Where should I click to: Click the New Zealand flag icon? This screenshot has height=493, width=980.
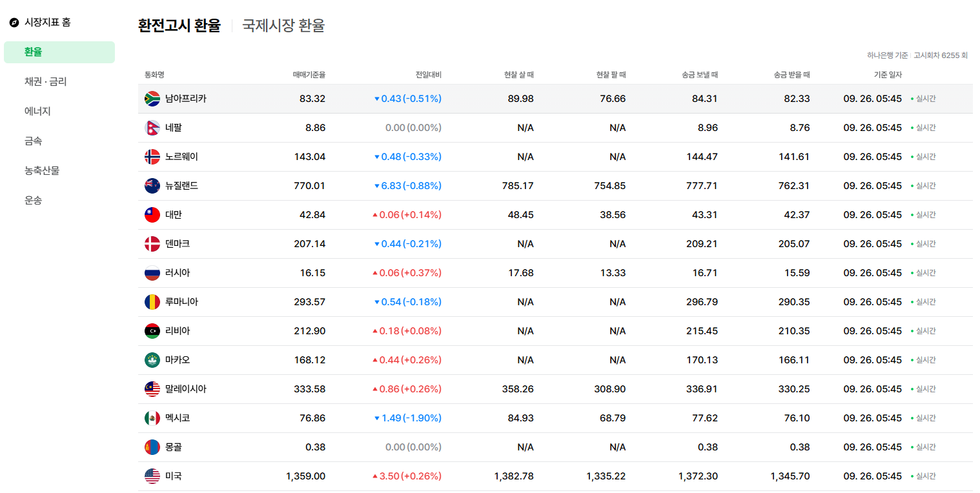tap(152, 186)
